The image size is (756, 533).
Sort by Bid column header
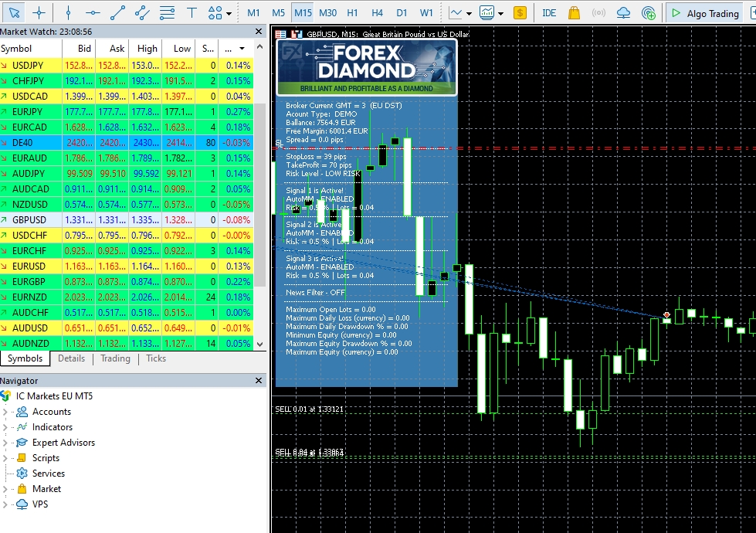[79, 48]
